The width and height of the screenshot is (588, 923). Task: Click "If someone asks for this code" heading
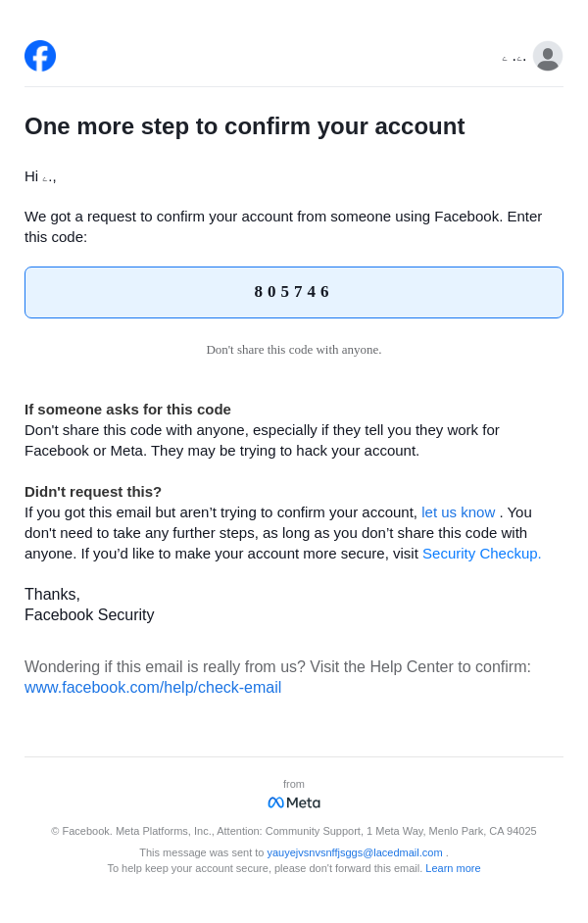(127, 409)
